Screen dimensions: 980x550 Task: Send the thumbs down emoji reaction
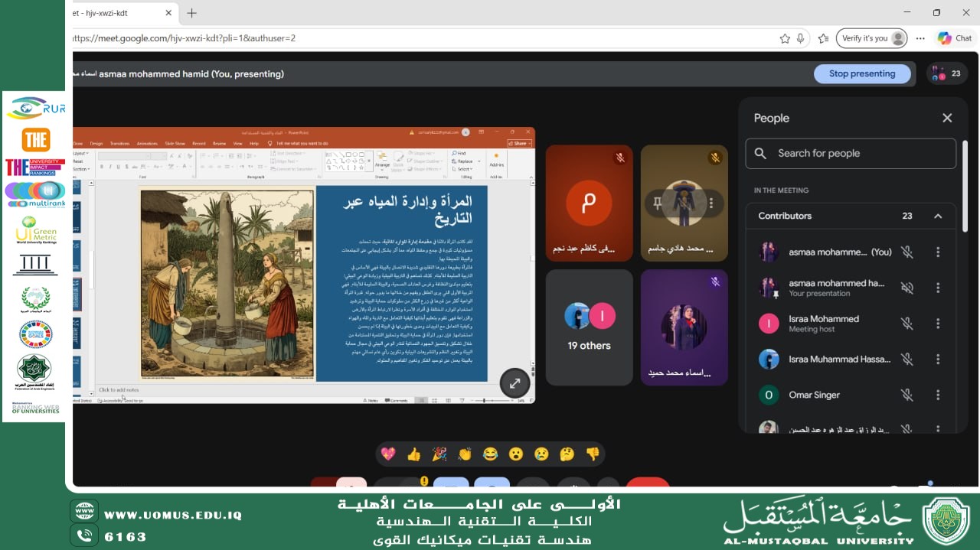pyautogui.click(x=593, y=454)
